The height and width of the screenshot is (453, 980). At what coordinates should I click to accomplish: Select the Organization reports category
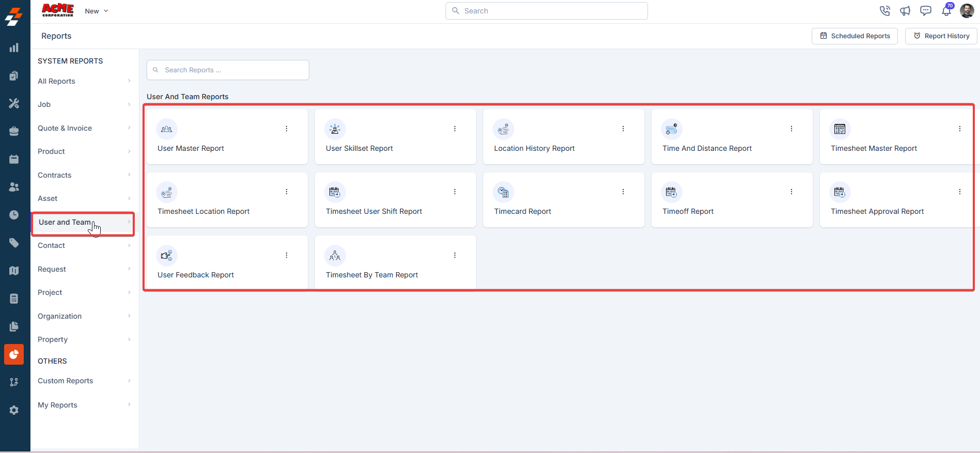[84, 316]
